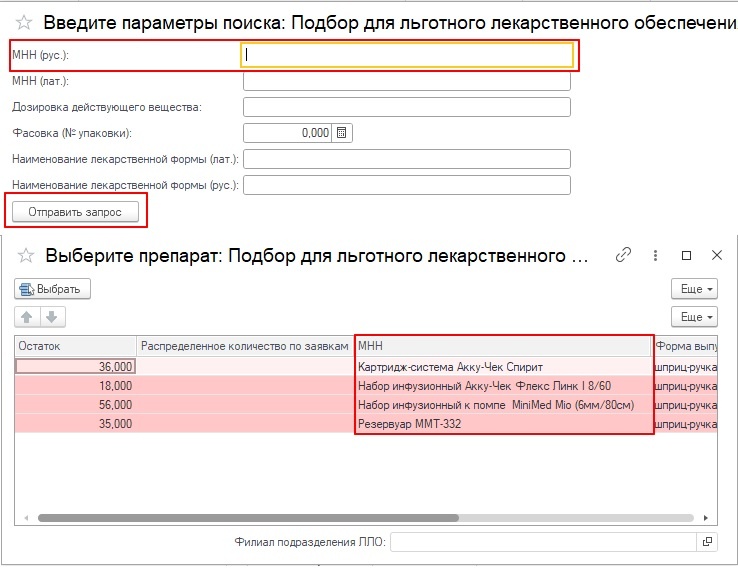Click the 'Распределенное количество по заявкам' column header

coord(245,346)
